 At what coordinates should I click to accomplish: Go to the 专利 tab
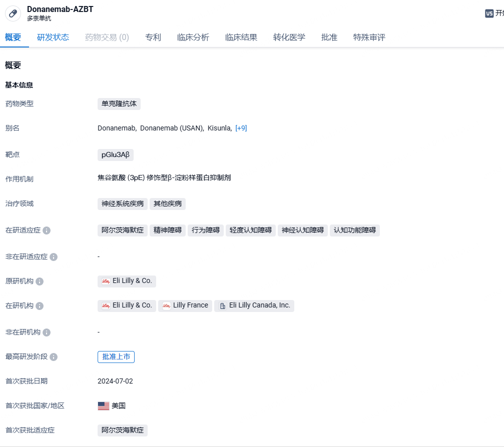(x=153, y=37)
